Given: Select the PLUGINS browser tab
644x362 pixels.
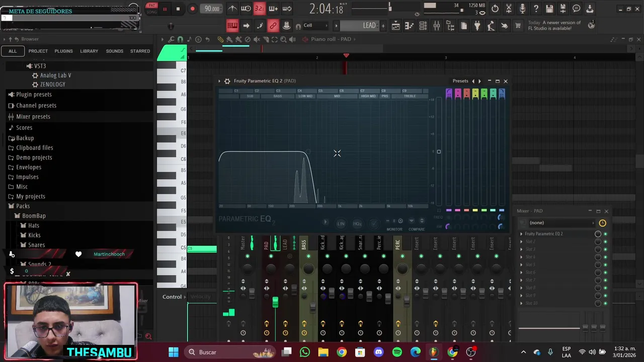Looking at the screenshot, I should click(63, 51).
